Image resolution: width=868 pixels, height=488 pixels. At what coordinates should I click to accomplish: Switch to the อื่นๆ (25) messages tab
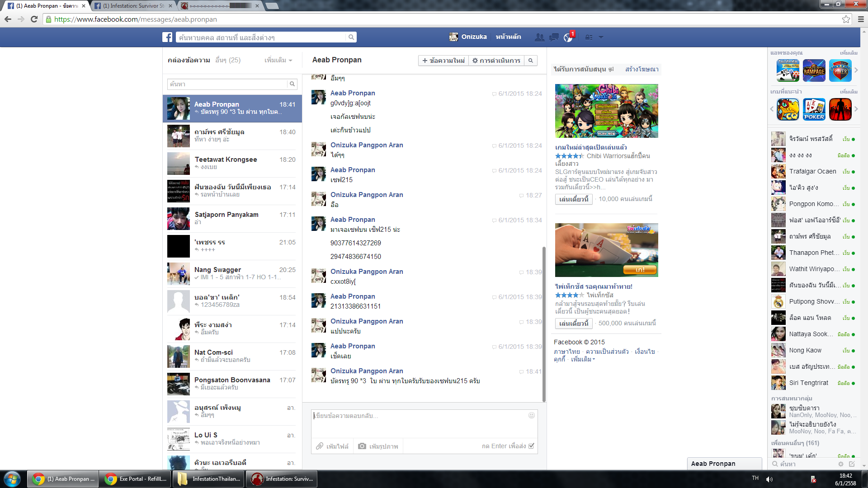[228, 60]
